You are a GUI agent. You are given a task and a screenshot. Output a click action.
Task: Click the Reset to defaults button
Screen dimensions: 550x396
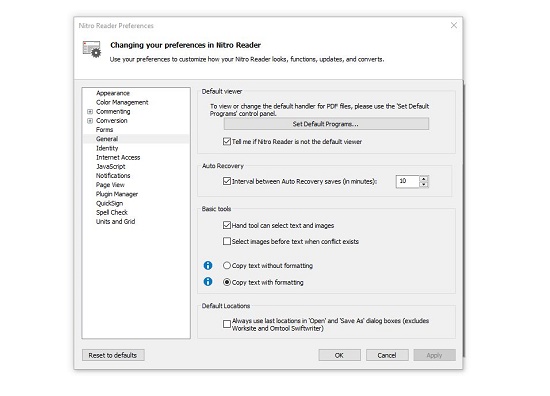point(113,355)
